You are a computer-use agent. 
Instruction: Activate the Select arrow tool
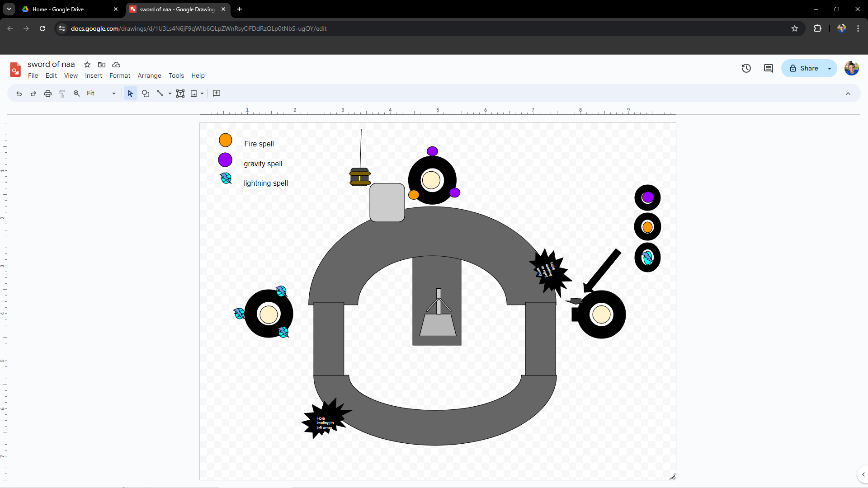[130, 94]
